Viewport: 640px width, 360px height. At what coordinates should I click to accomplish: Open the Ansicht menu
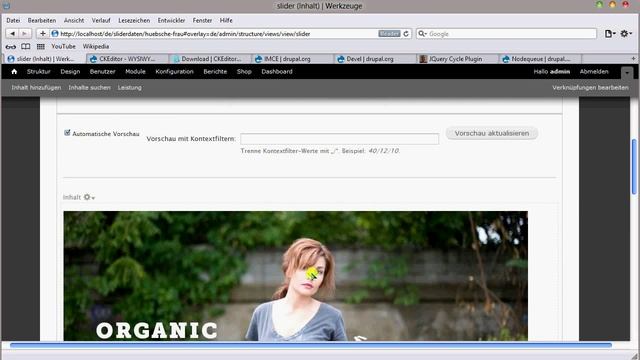pos(73,20)
